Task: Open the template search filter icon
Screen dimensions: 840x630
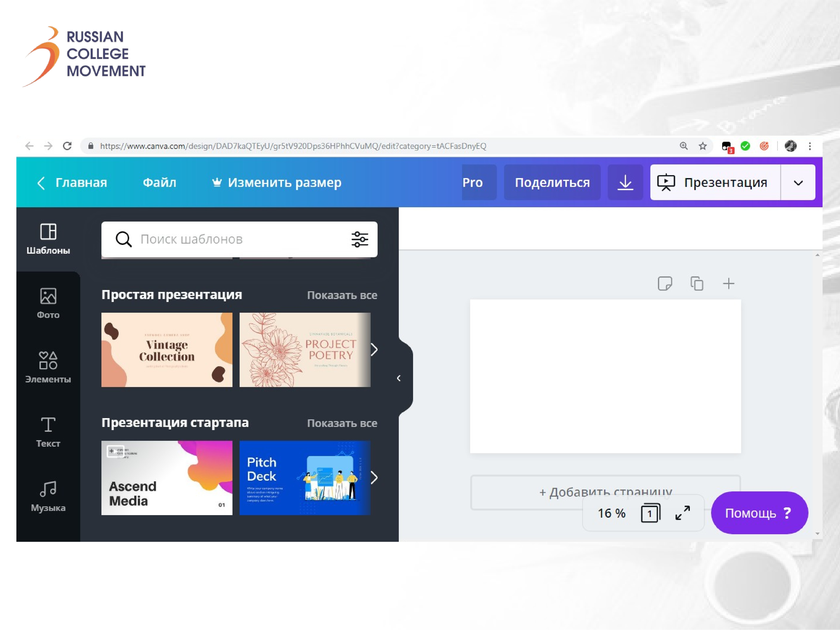Action: coord(360,239)
